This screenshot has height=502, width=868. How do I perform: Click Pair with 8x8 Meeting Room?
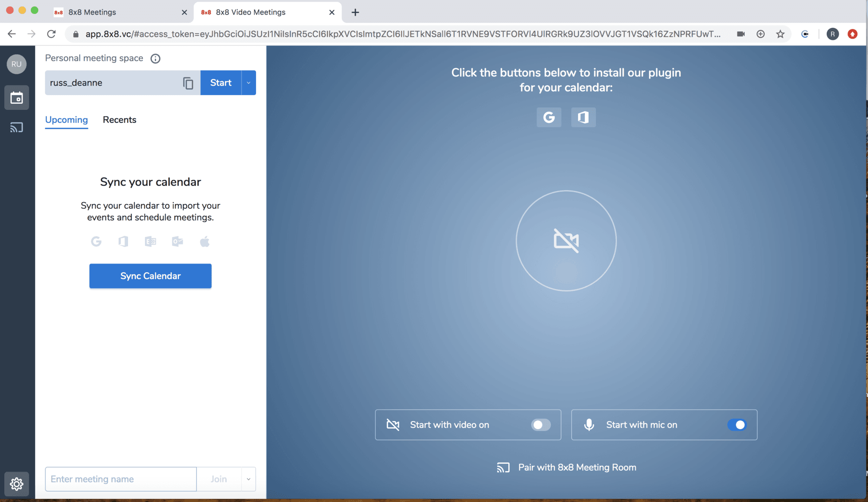tap(567, 467)
